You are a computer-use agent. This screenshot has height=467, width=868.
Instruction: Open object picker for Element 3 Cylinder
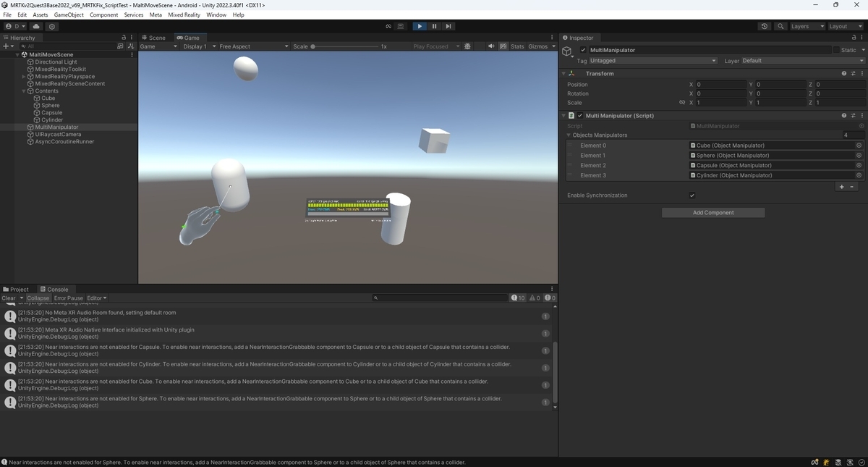pyautogui.click(x=859, y=175)
